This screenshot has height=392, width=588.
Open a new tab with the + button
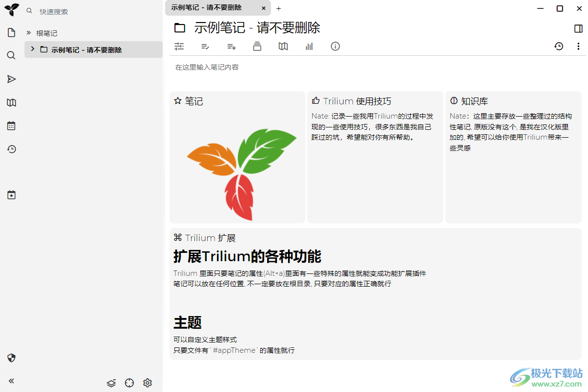(278, 8)
